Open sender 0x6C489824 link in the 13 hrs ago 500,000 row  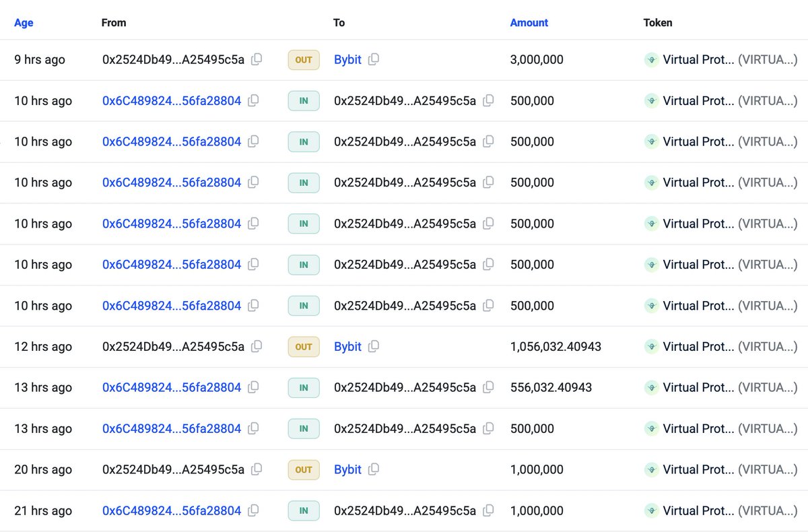point(172,428)
